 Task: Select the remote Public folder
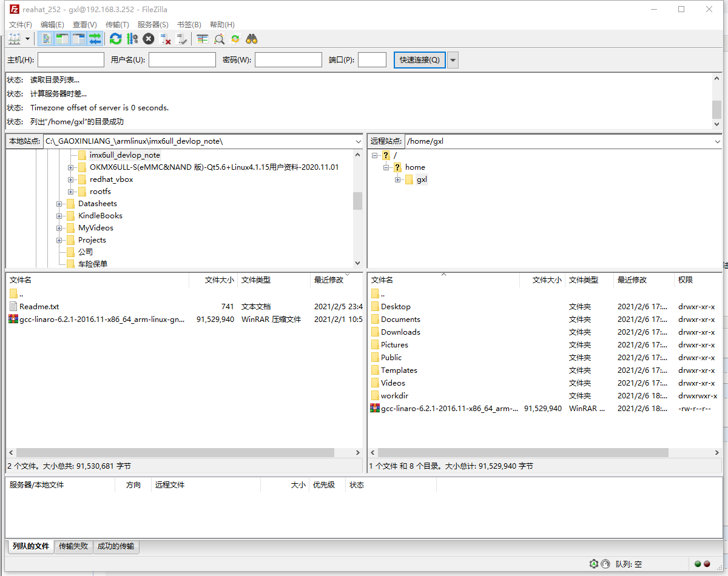[x=391, y=358]
